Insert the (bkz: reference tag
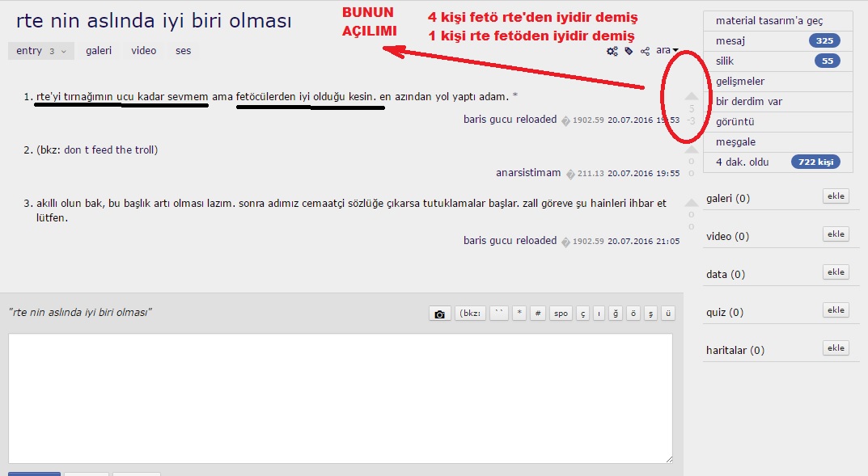This screenshot has width=868, height=476. 470,314
